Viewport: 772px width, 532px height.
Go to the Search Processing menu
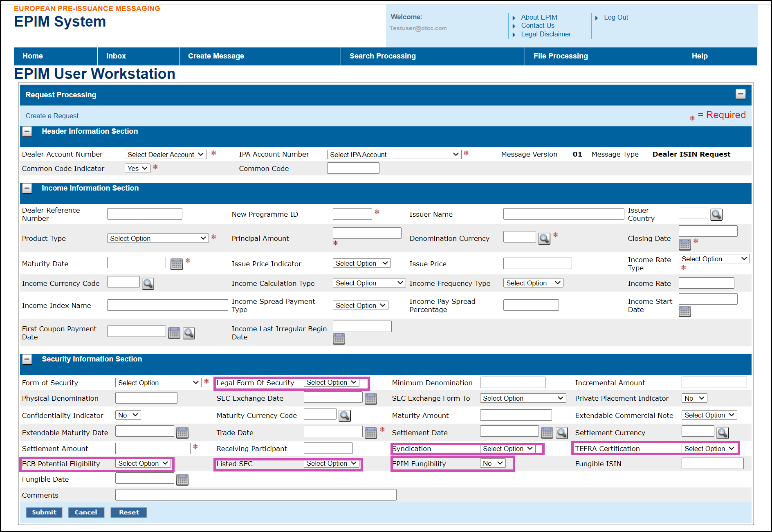[x=382, y=56]
